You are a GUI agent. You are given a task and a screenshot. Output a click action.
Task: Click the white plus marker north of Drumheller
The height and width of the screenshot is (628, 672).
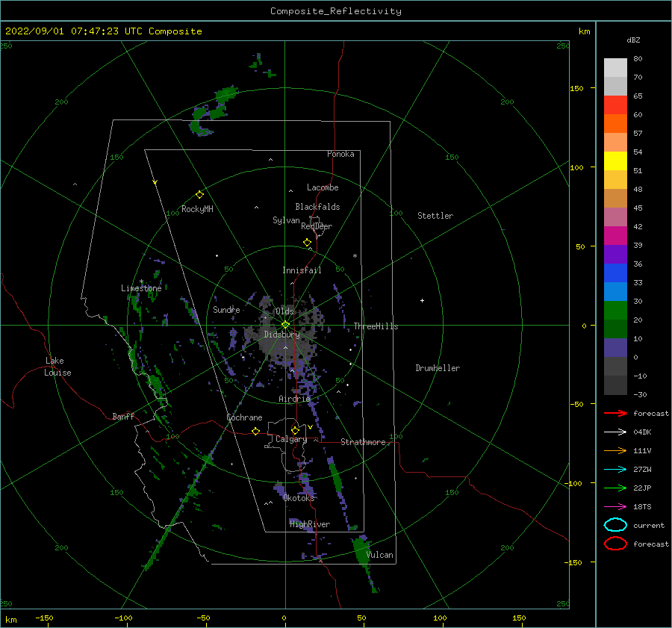(422, 300)
